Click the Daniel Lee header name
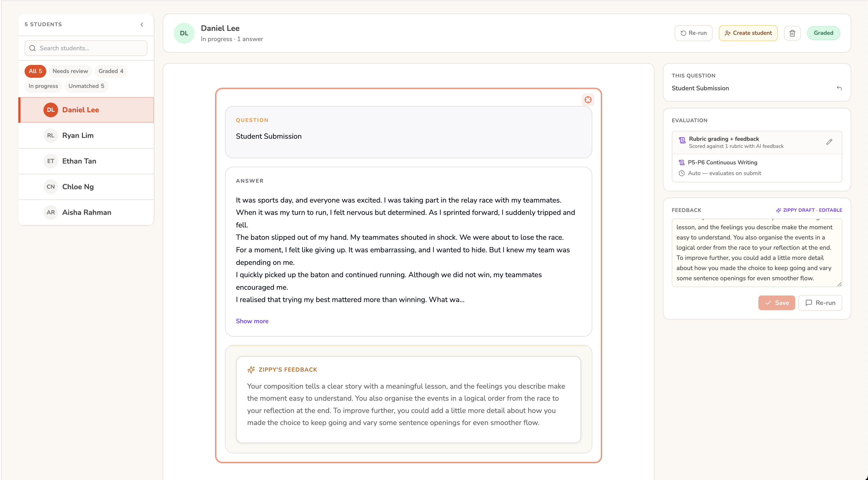 point(220,28)
